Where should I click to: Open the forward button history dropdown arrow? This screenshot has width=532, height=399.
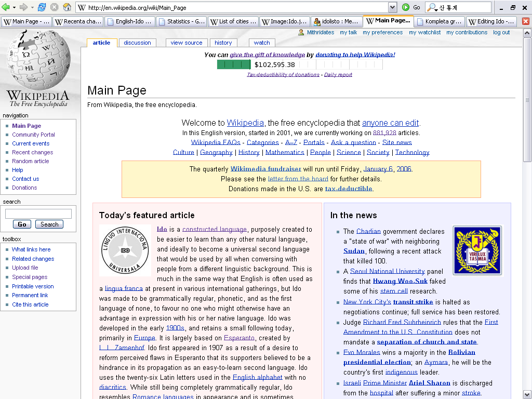[32, 7]
